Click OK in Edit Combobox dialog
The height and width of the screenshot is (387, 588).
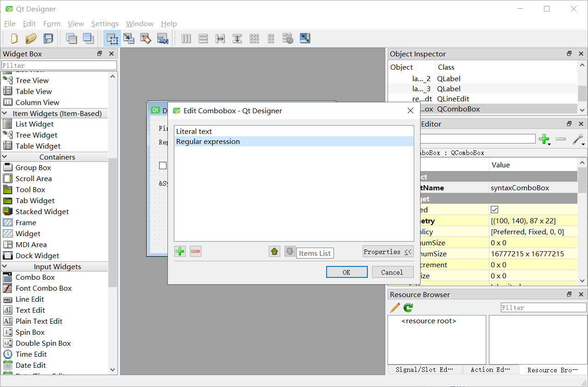347,272
